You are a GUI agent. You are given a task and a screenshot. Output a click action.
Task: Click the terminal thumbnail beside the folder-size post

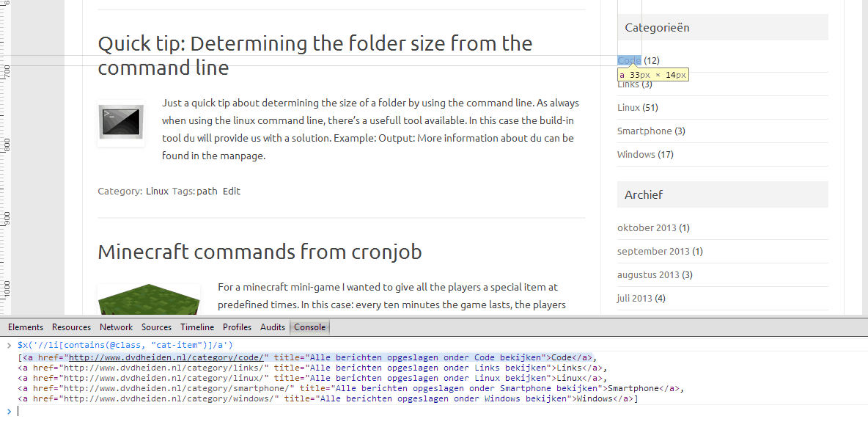point(120,123)
